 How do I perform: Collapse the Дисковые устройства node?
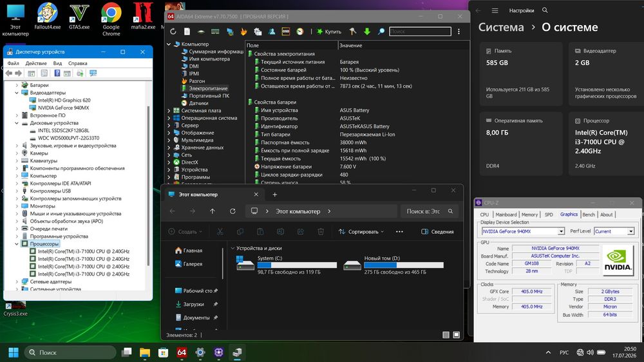(17, 123)
